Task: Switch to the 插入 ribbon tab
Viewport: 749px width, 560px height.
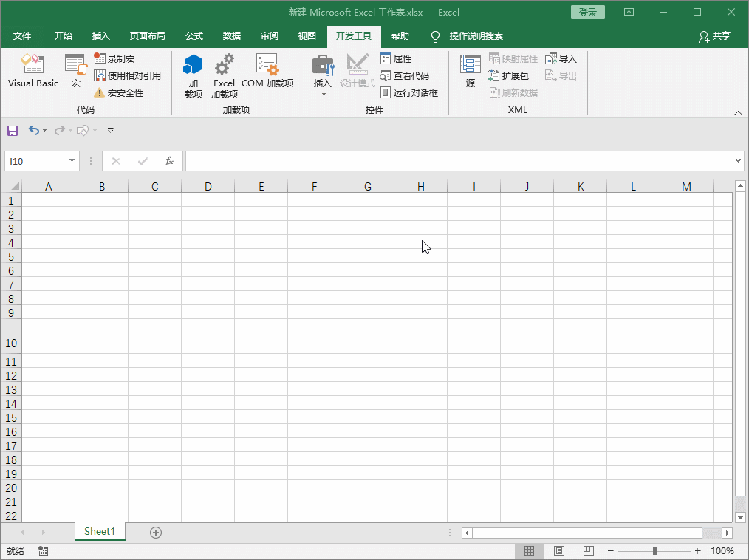Action: tap(100, 36)
